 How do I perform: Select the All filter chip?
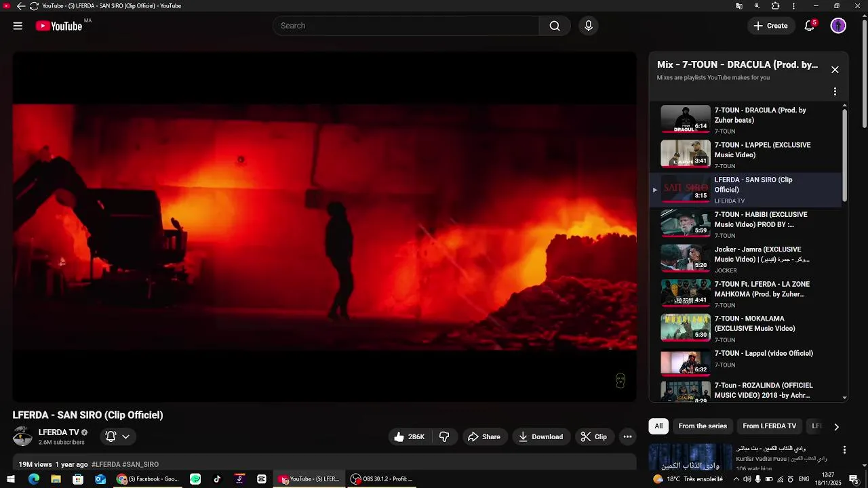point(658,426)
